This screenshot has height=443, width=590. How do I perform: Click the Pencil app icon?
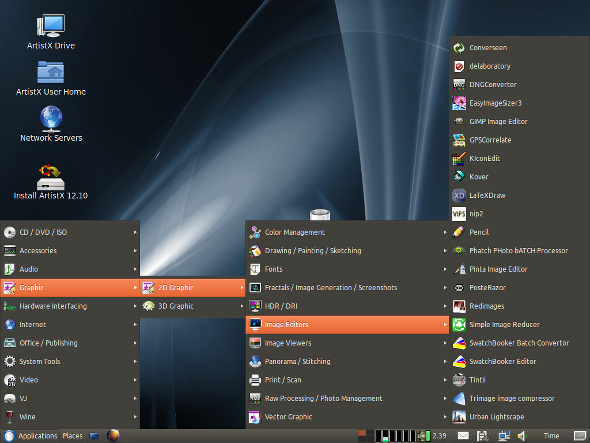click(x=459, y=232)
